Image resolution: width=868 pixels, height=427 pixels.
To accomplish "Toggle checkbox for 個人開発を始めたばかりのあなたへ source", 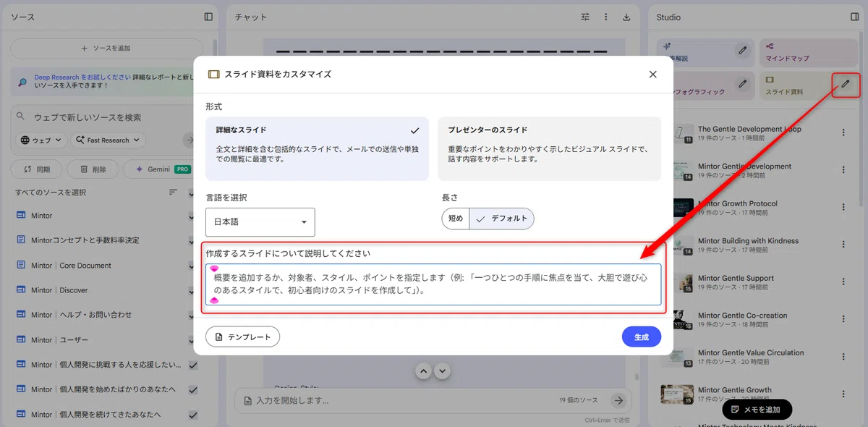I will coord(193,390).
